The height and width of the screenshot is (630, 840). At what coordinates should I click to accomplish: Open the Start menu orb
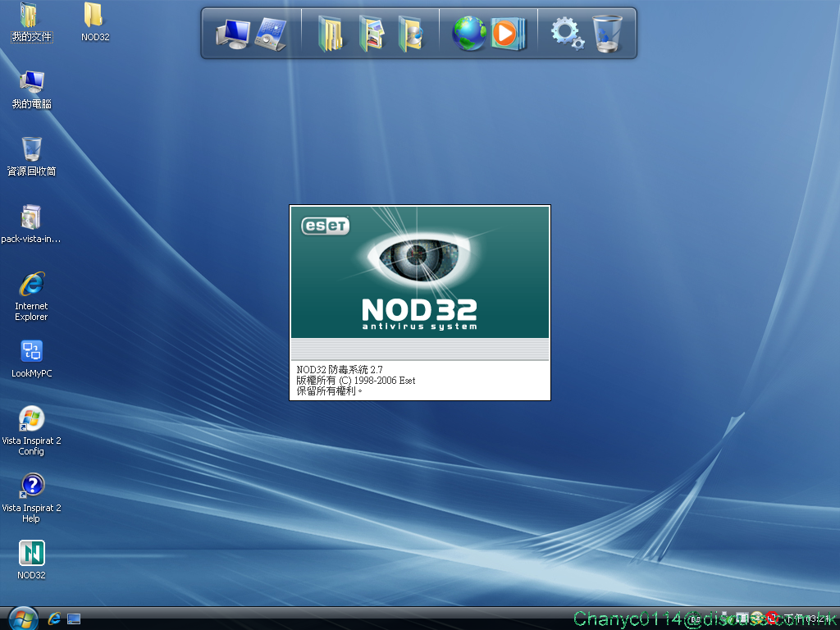tap(23, 619)
